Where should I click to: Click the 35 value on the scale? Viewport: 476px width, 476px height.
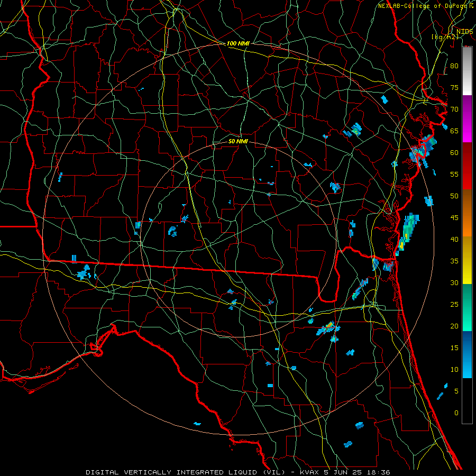(454, 261)
